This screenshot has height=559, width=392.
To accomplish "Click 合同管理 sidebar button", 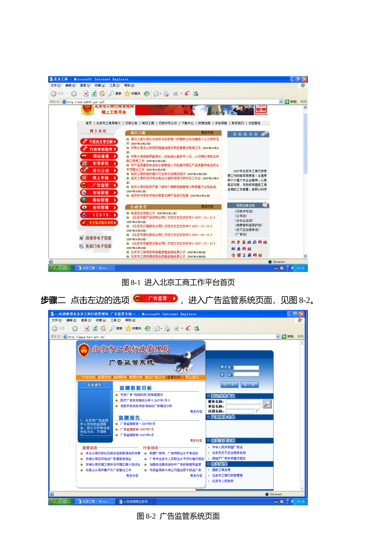I will pos(99,207).
